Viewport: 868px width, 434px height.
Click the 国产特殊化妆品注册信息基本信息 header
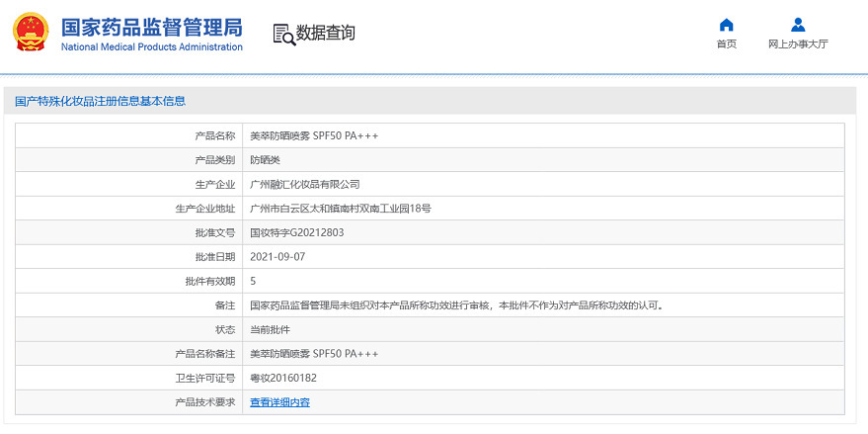pyautogui.click(x=100, y=101)
